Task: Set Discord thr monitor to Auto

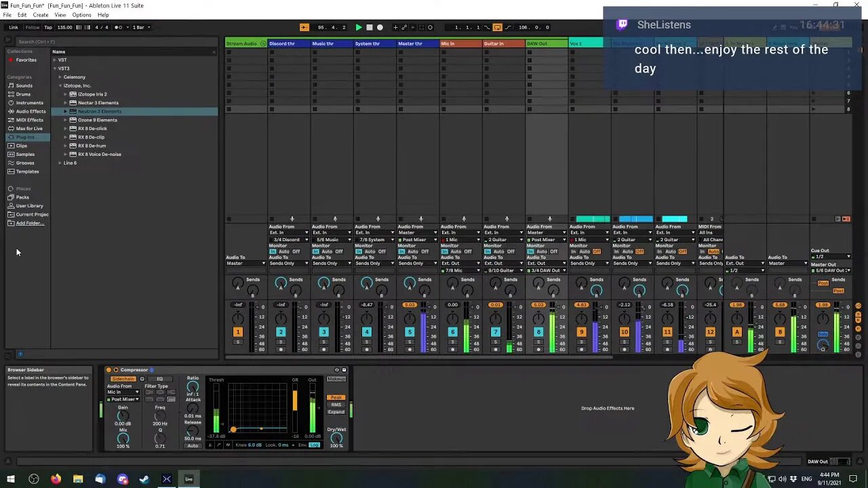Action: 284,251
